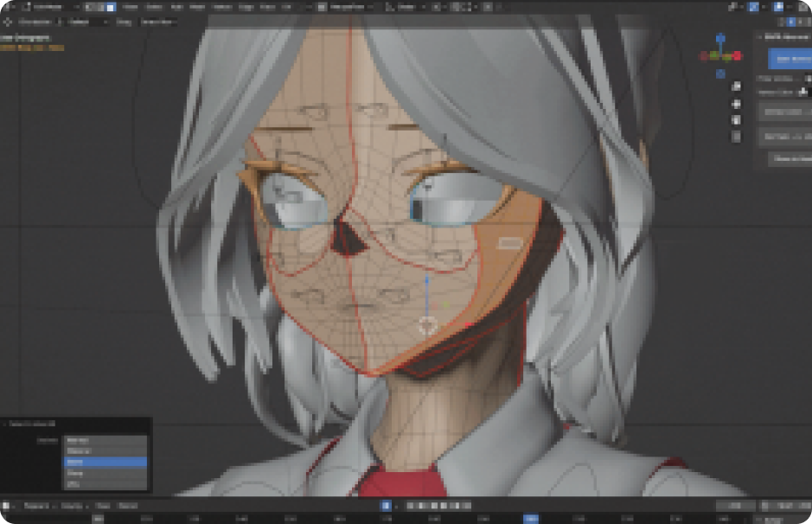Jump to timeline end frame button

coord(467,505)
